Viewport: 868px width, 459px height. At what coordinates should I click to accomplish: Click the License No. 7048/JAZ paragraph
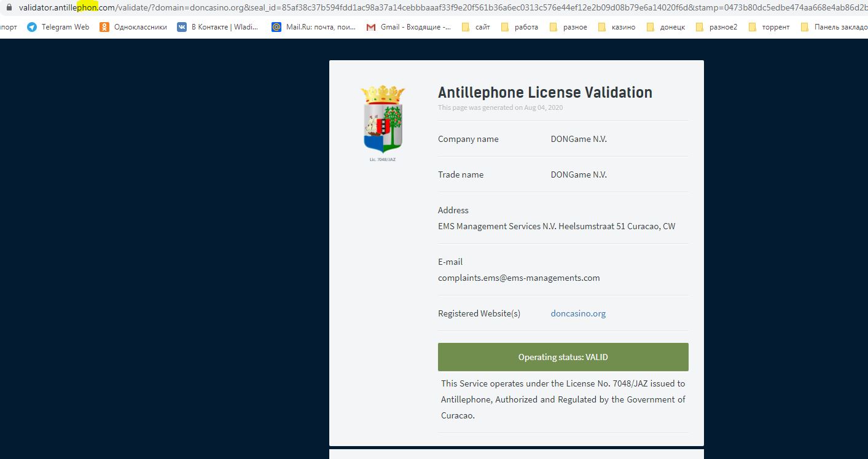coord(563,399)
